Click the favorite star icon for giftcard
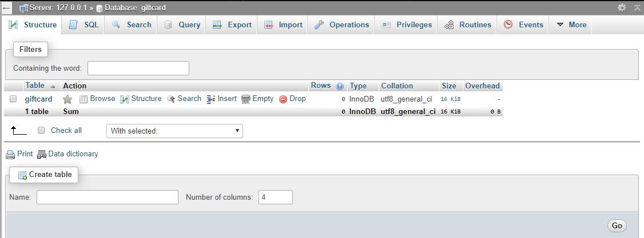This screenshot has height=238, width=644. [x=67, y=99]
